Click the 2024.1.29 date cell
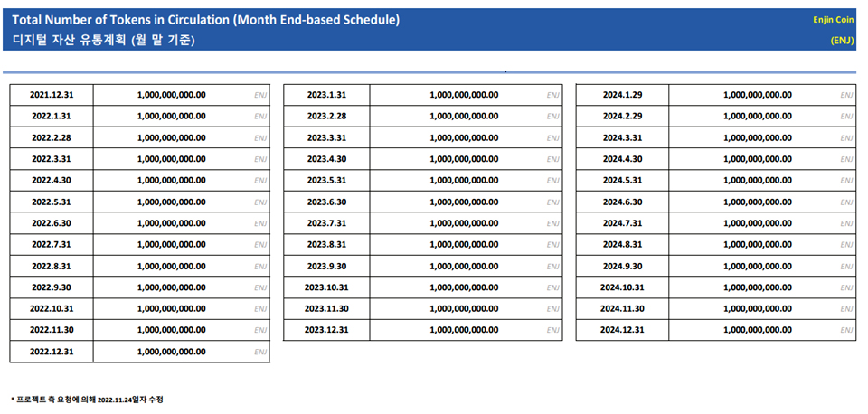Viewport: 868px width, 414px height. point(622,94)
